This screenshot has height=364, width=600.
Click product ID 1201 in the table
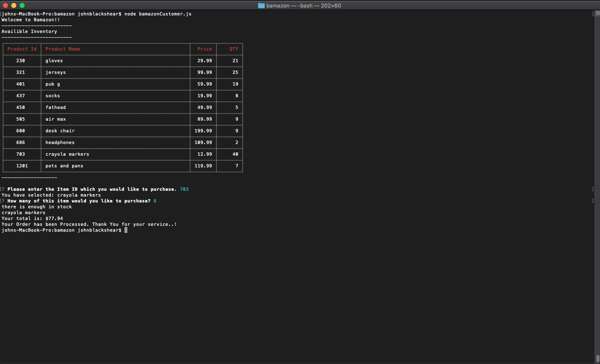point(22,166)
